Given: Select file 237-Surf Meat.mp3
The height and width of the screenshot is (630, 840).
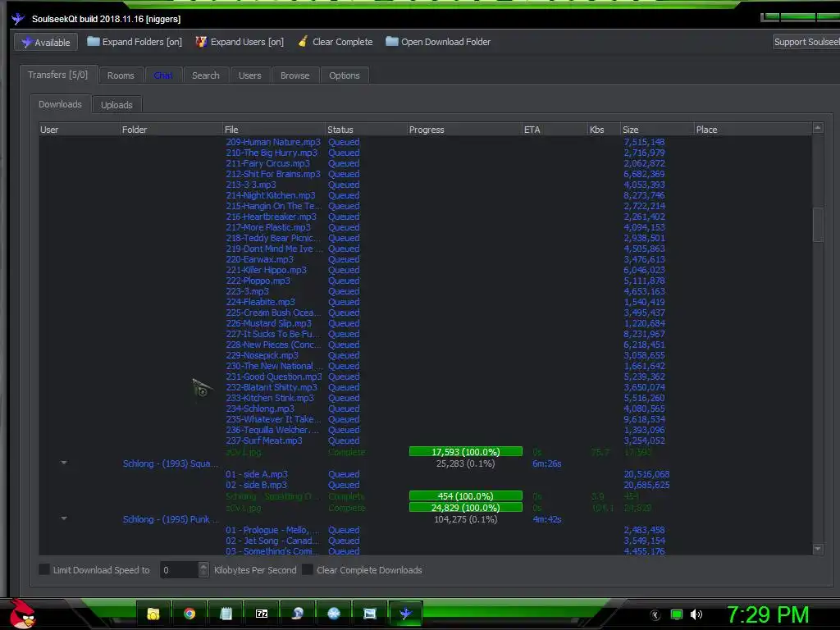Looking at the screenshot, I should tap(264, 441).
